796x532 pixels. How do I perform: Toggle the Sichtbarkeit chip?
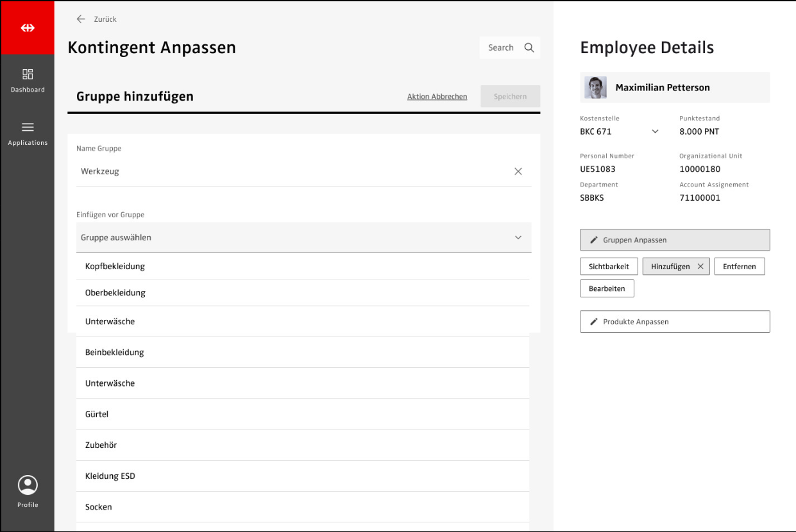[609, 267]
